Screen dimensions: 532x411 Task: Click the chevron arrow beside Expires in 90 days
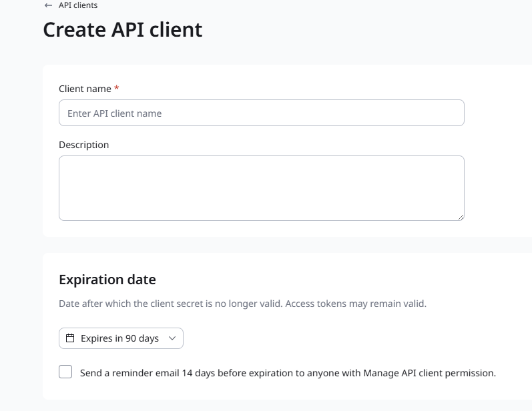(x=172, y=338)
